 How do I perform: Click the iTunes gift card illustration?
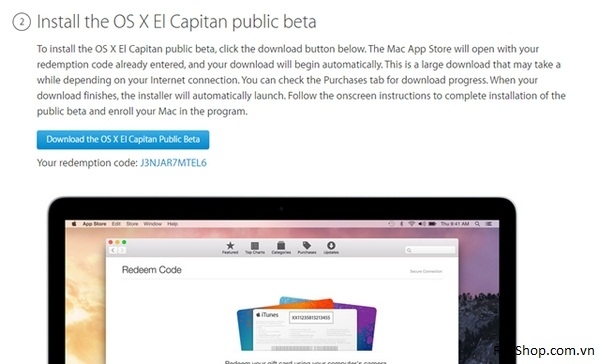(307, 323)
